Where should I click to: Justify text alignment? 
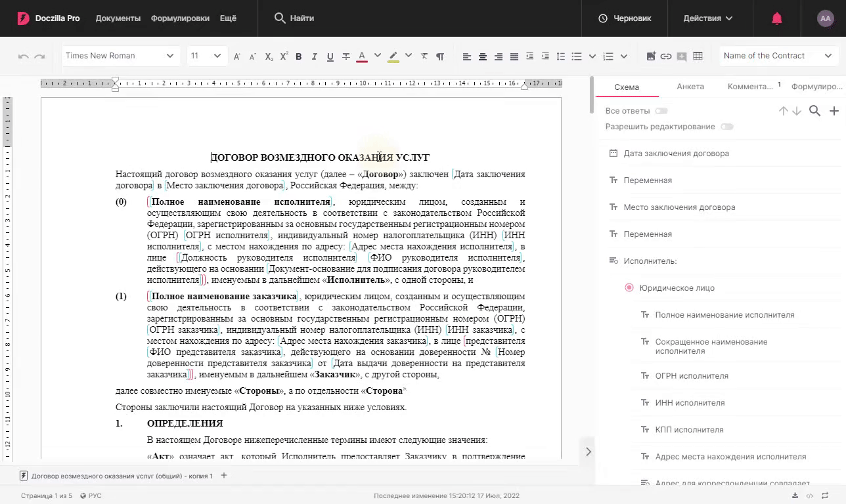(514, 56)
